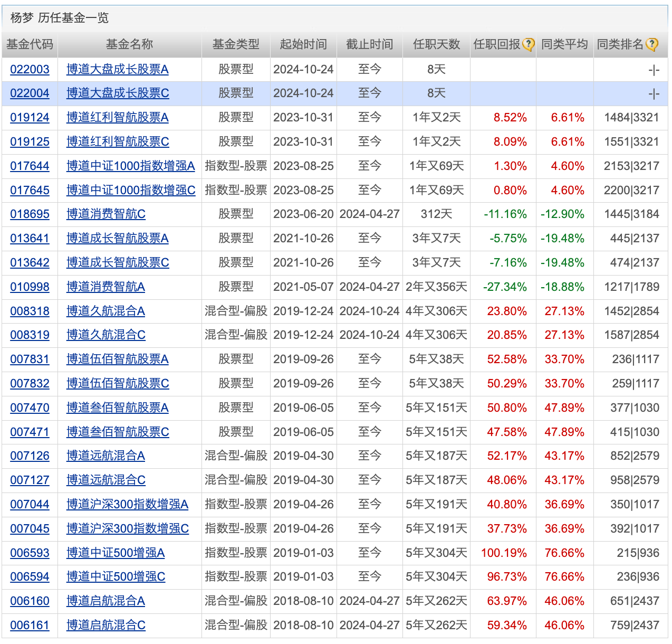Open 博道叁佰智航股票C link
Image resolution: width=672 pixels, height=644 pixels.
pyautogui.click(x=118, y=432)
